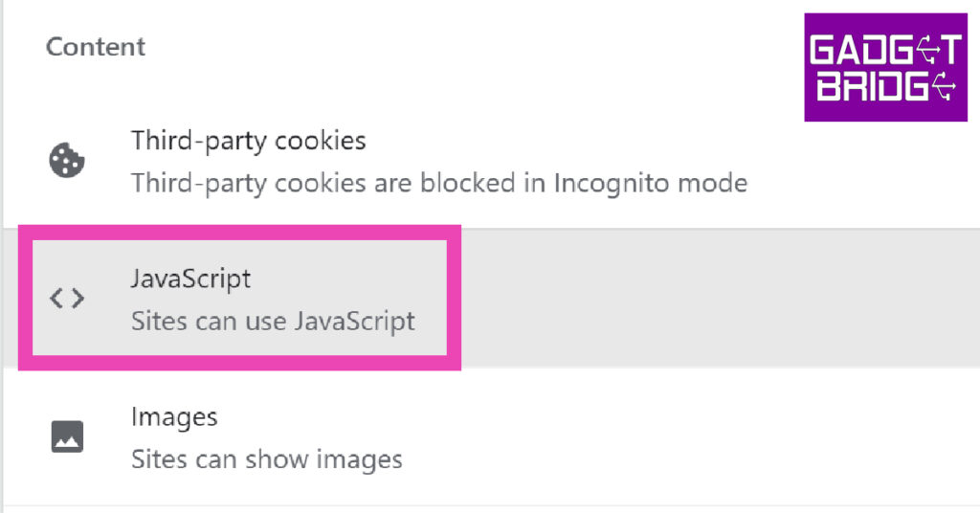Click the empty space right of the cookies description

pos(861,182)
